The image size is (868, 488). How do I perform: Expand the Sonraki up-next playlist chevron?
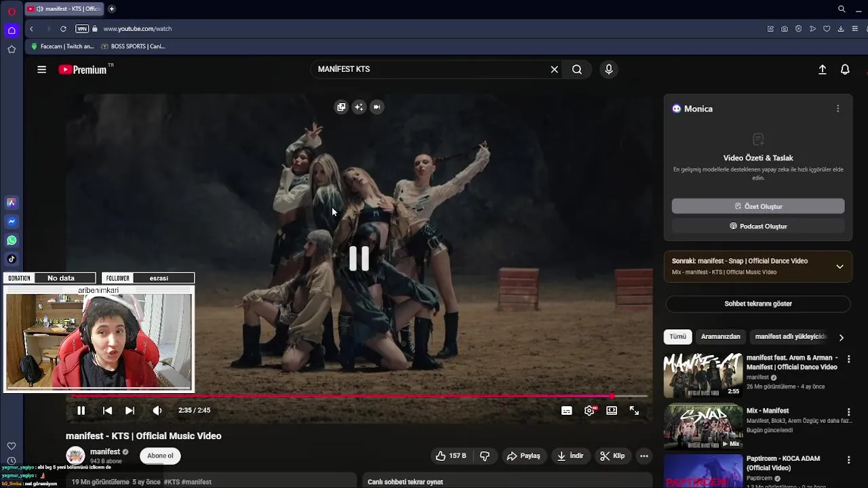click(840, 266)
